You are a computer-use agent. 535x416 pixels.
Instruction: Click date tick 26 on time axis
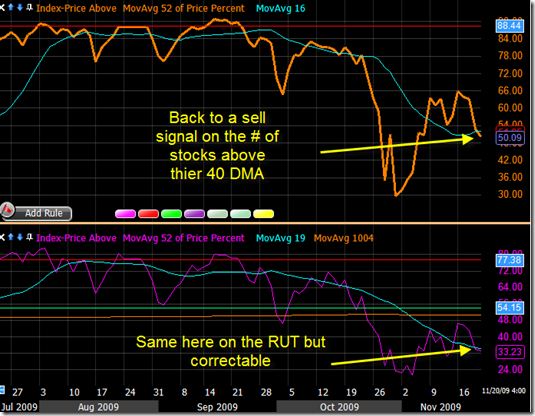[379, 392]
